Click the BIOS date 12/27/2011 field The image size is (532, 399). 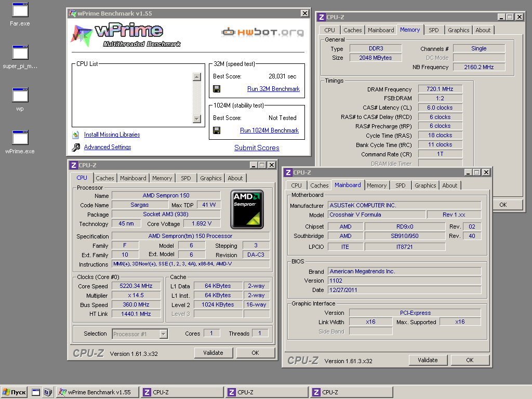[404, 290]
